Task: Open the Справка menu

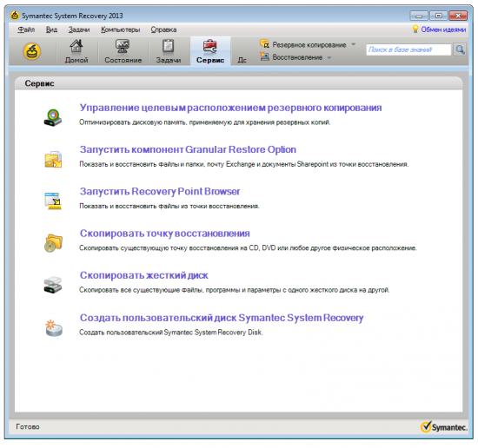Action: (163, 30)
